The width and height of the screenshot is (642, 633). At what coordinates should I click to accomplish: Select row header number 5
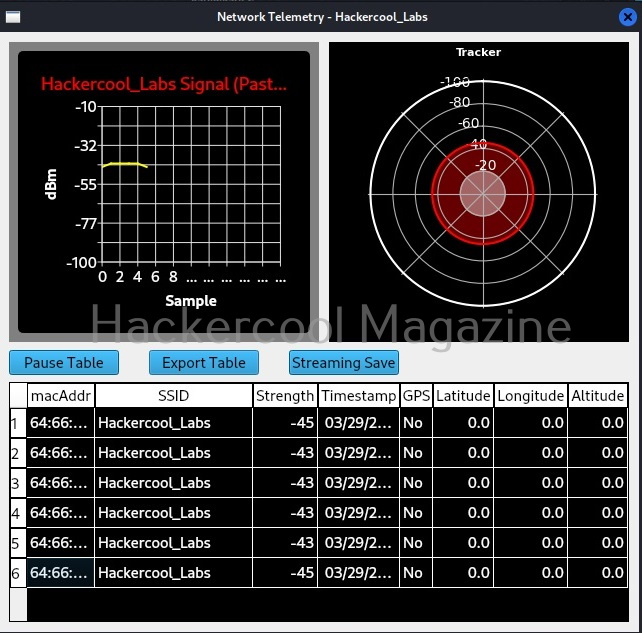[18, 543]
